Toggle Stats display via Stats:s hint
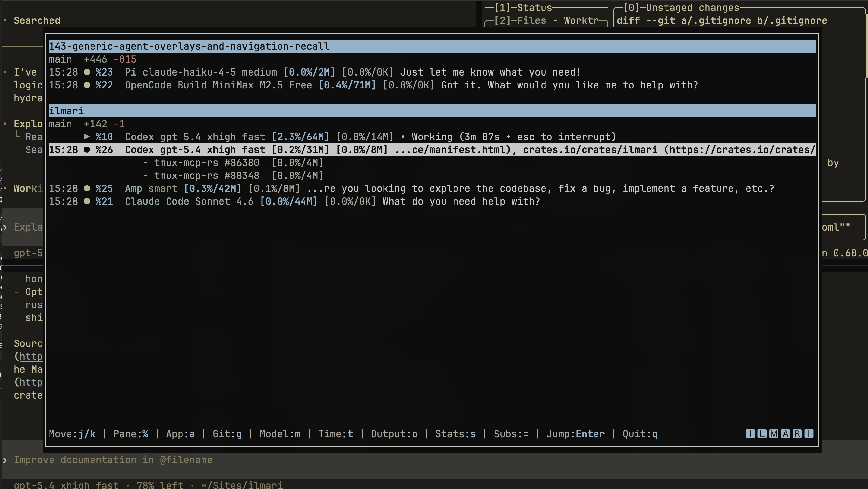The width and height of the screenshot is (868, 489). coord(455,434)
